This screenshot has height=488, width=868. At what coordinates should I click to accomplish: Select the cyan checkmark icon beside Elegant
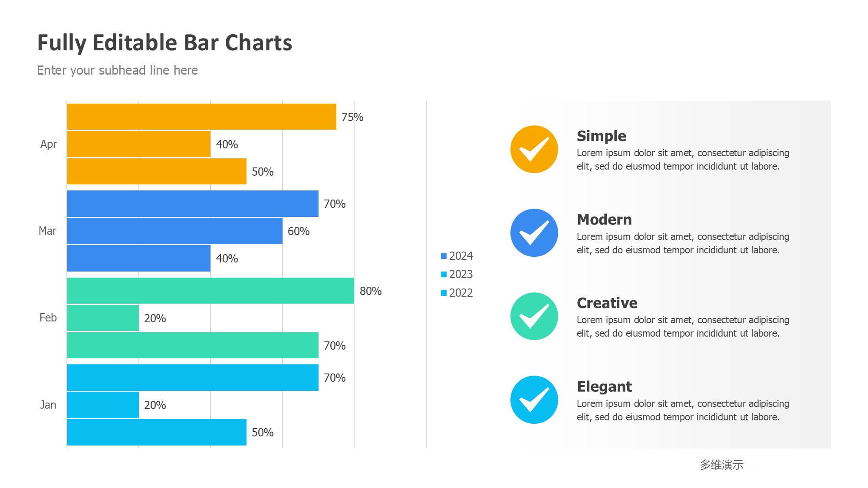(x=534, y=400)
